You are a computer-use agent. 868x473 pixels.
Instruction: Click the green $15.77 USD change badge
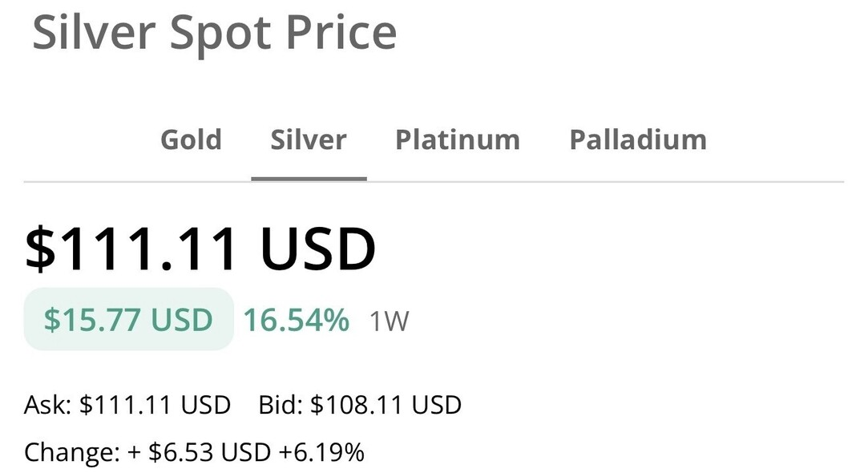pyautogui.click(x=128, y=320)
